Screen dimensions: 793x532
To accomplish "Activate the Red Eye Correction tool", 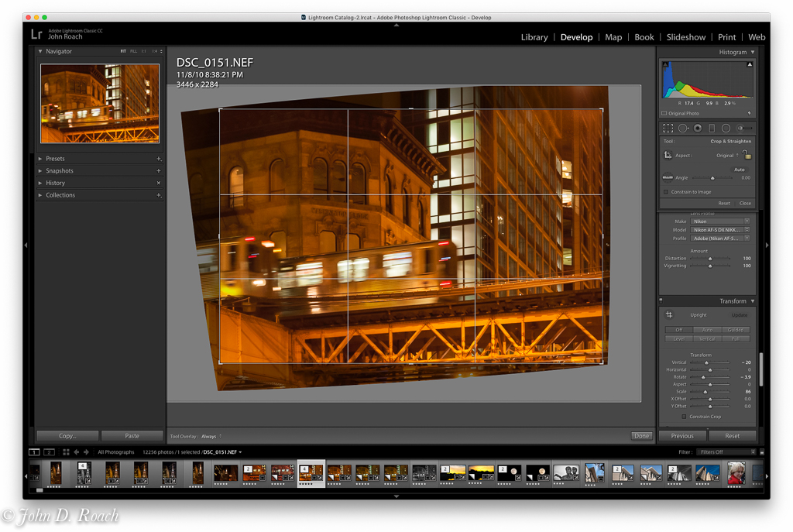I will (698, 128).
